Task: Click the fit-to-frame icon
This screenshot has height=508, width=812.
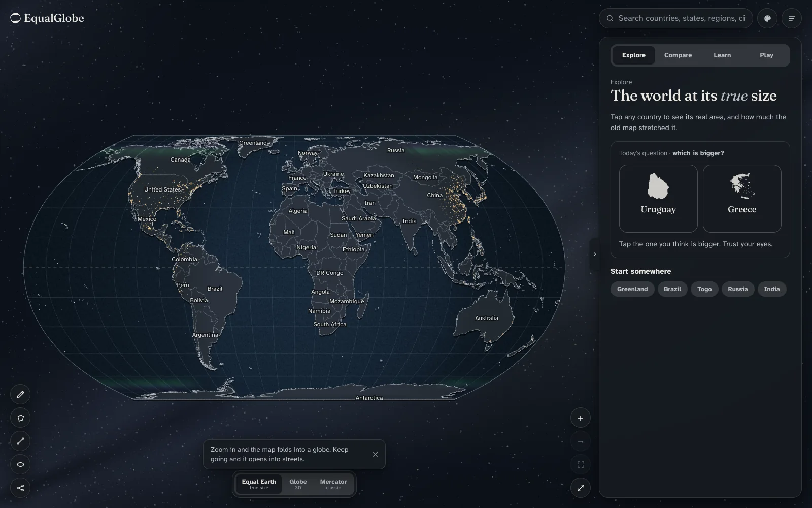Action: 581,464
